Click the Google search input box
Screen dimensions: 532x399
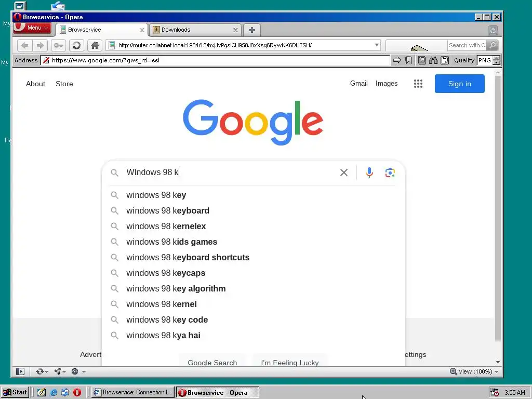click(231, 172)
